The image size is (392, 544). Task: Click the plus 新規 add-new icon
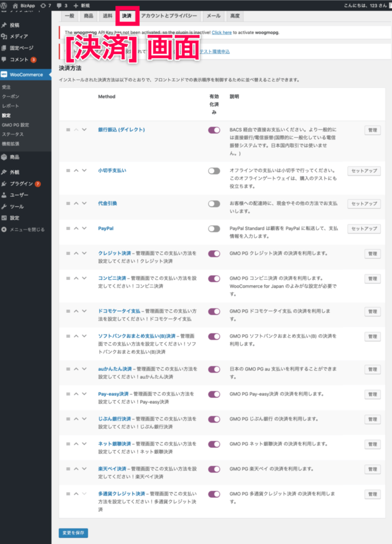click(x=75, y=5)
